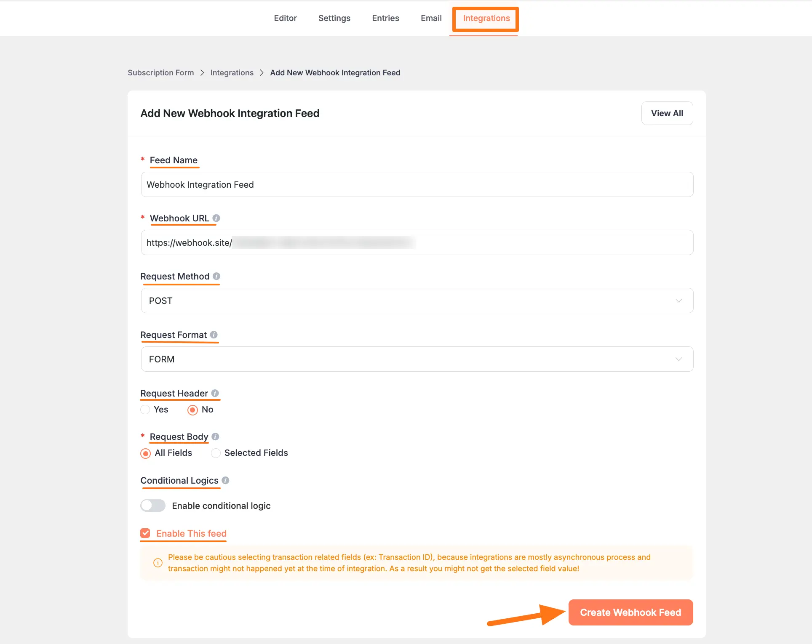
Task: Open the Settings tab
Action: 334,18
